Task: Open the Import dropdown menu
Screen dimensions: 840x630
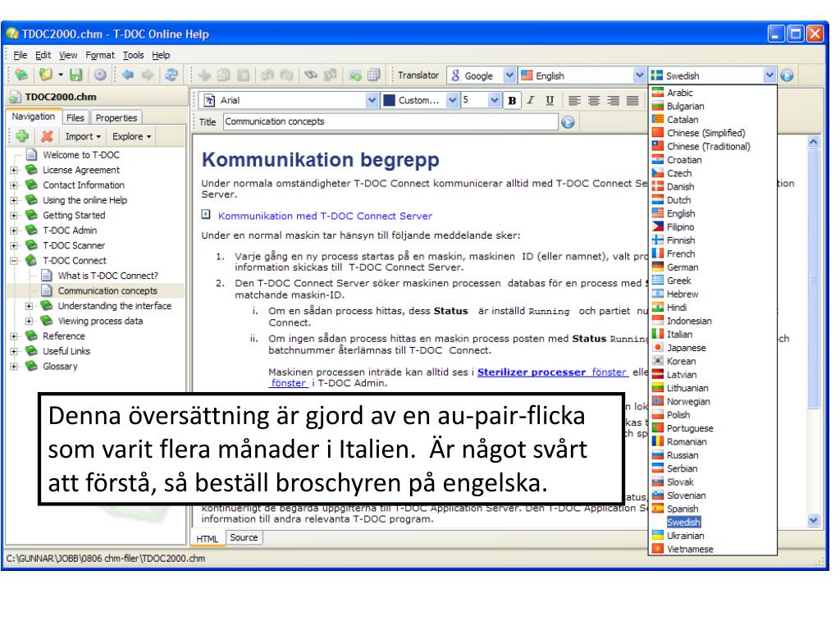Action: (83, 137)
